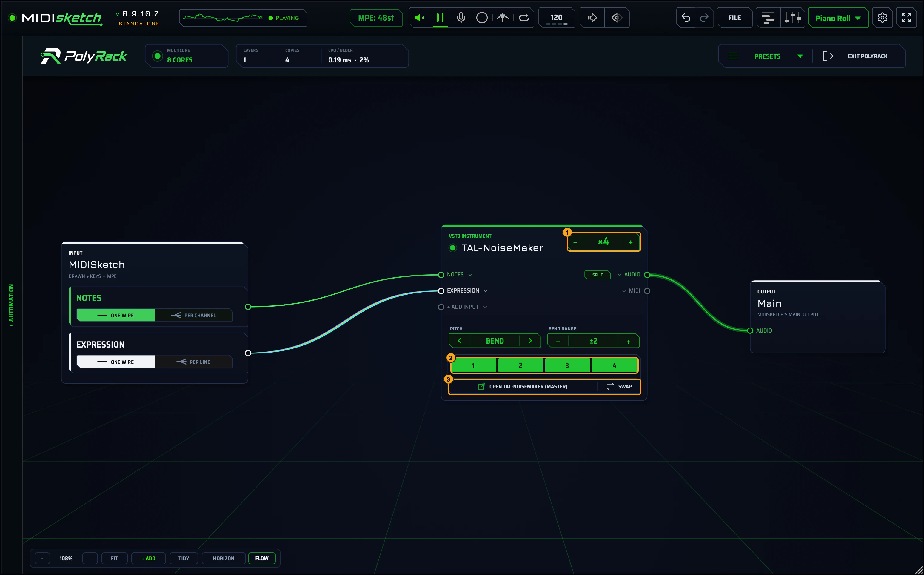924x575 pixels.
Task: Undo the last action
Action: pyautogui.click(x=686, y=18)
